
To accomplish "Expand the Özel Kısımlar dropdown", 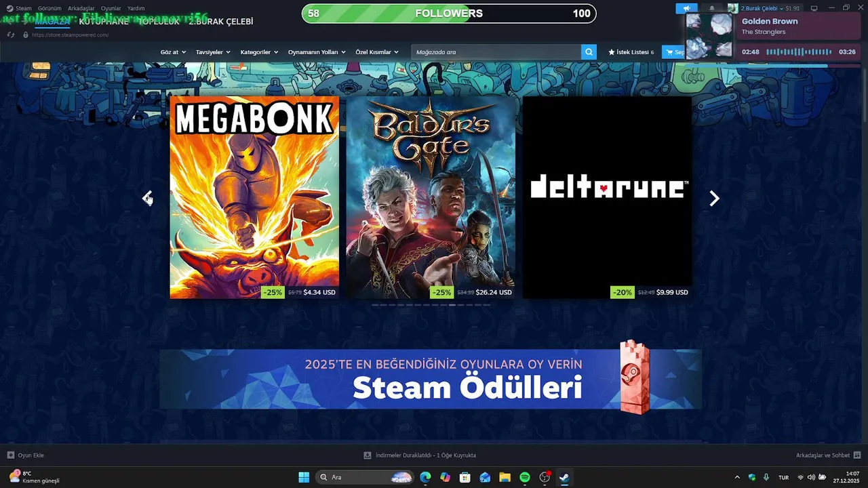I will (377, 52).
